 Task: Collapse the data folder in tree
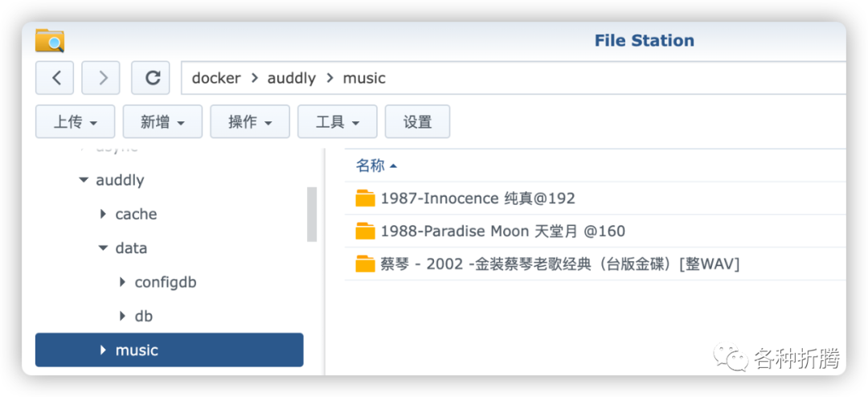(x=103, y=248)
